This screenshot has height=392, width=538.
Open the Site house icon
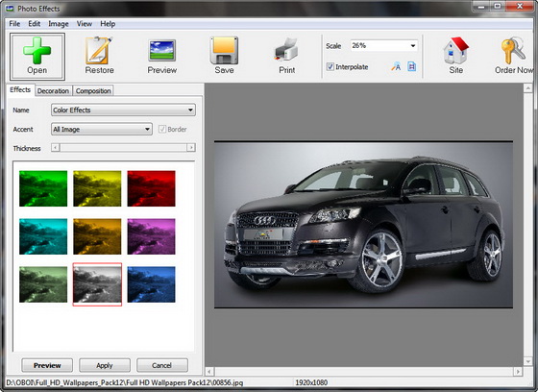(x=455, y=50)
